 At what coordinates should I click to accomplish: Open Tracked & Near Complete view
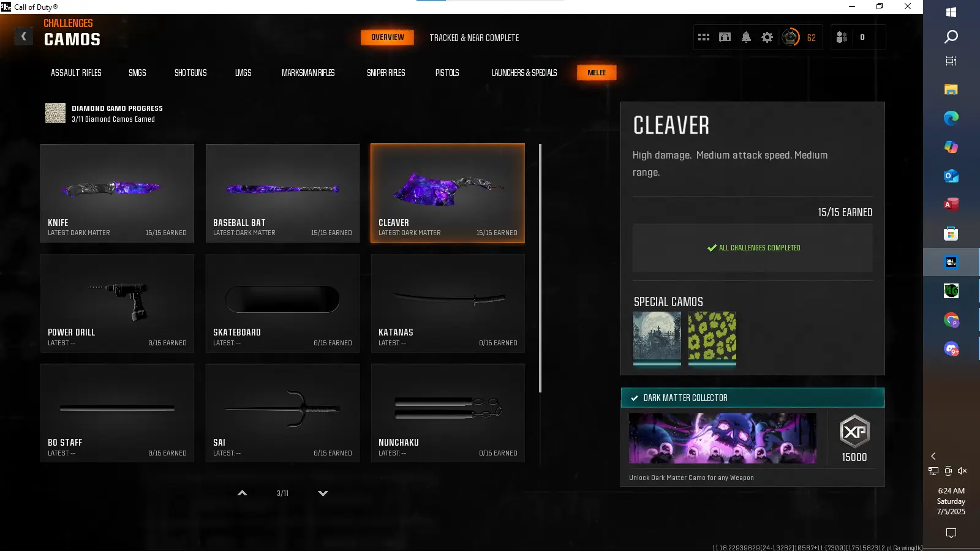click(x=474, y=38)
